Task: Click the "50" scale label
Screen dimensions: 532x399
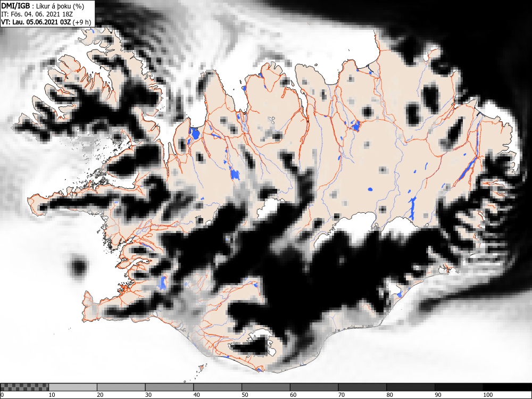Action: click(245, 395)
